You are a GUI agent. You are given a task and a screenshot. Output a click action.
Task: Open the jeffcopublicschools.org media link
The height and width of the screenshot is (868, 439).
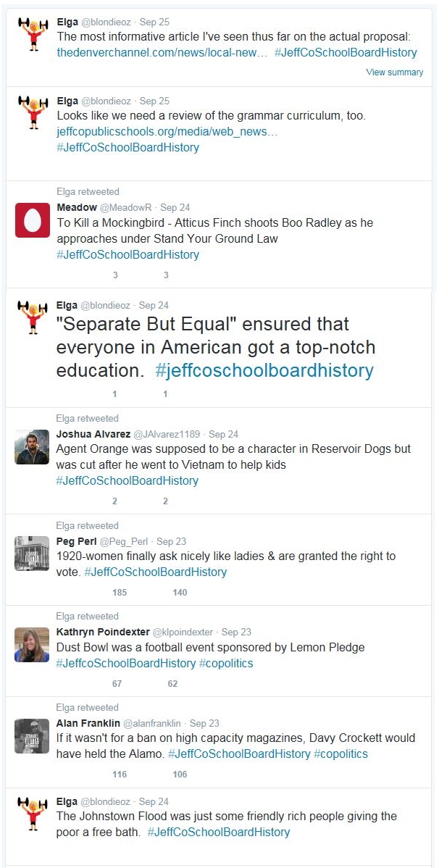click(167, 131)
